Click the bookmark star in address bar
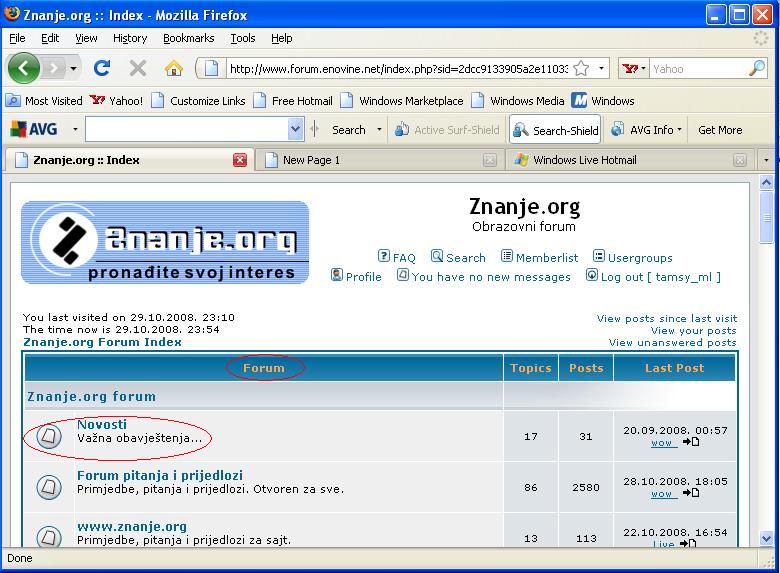This screenshot has height=573, width=780. tap(581, 69)
